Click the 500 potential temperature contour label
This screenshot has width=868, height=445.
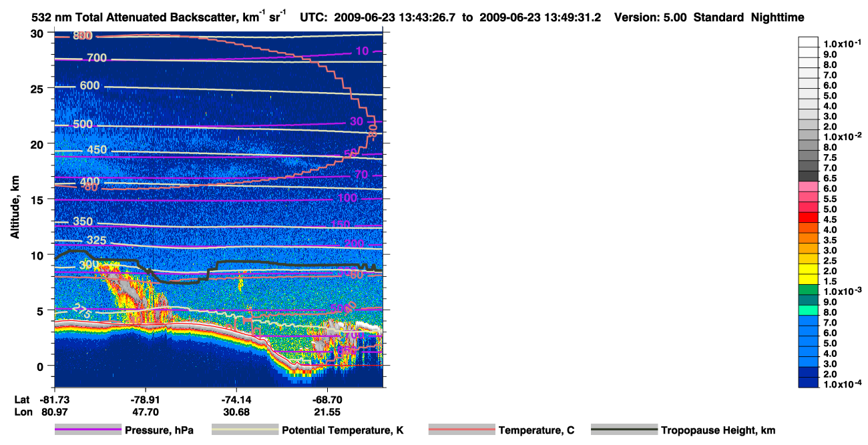[83, 124]
